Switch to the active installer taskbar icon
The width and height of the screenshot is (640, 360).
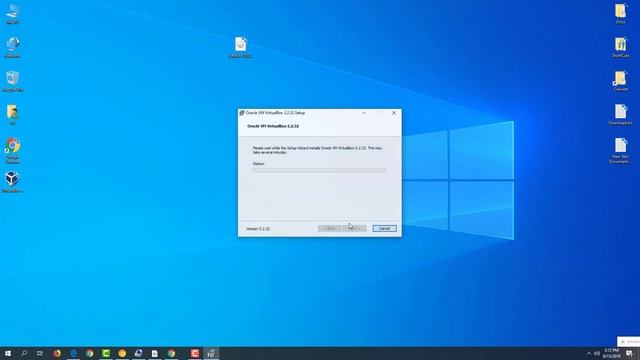coord(211,353)
